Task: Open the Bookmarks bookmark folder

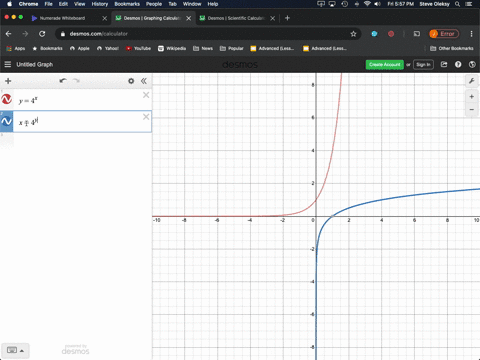Action: [x=47, y=48]
